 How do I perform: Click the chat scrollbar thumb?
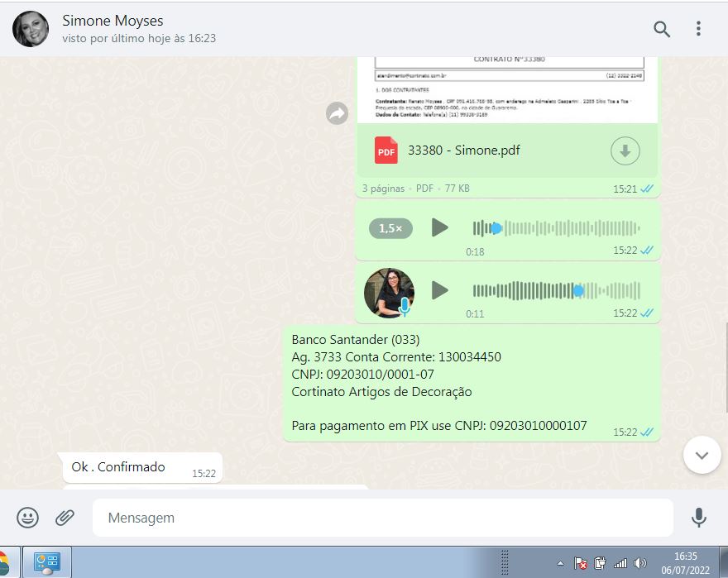[726, 367]
